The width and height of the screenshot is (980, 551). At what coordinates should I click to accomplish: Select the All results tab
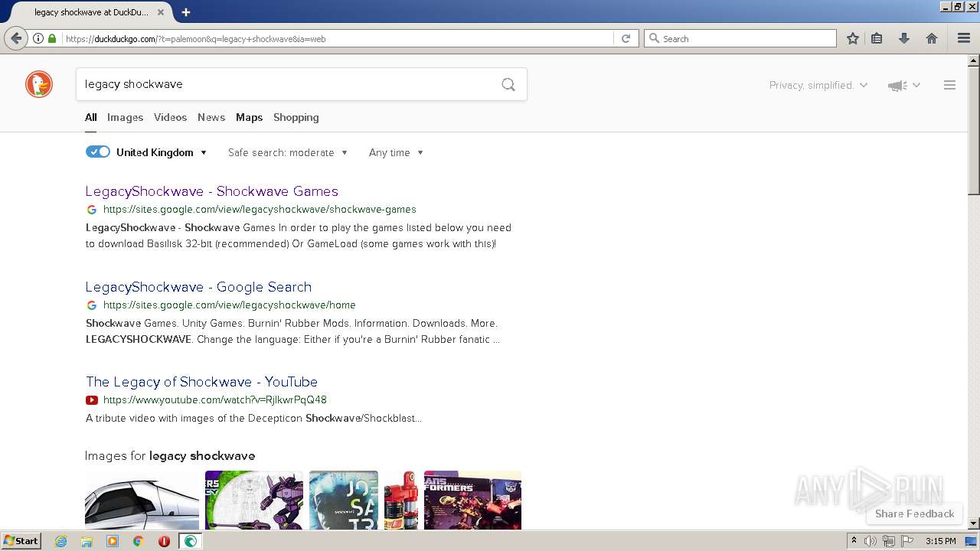90,117
